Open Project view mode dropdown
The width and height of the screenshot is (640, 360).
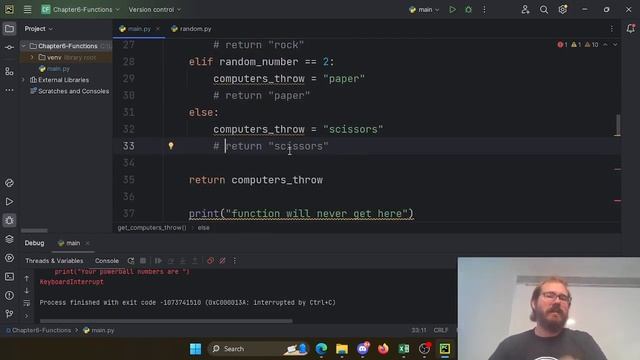39,29
